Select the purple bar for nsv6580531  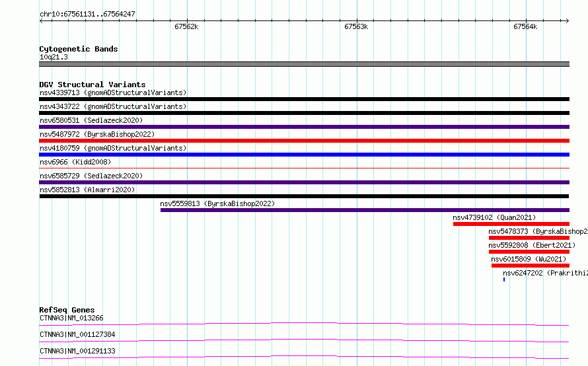pos(304,127)
